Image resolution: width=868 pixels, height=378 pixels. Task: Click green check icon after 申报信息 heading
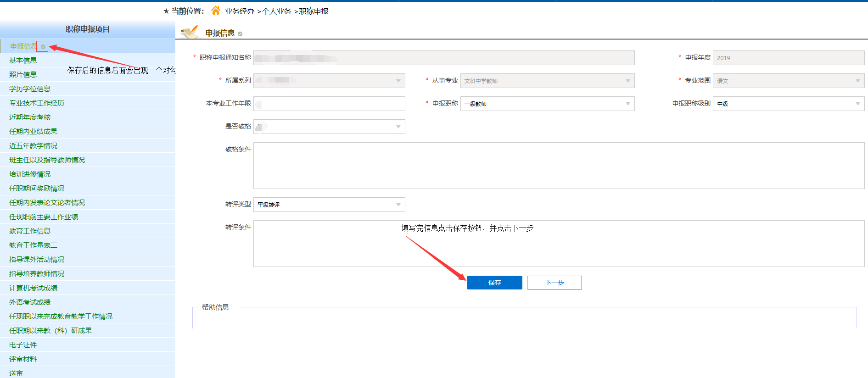(x=240, y=34)
